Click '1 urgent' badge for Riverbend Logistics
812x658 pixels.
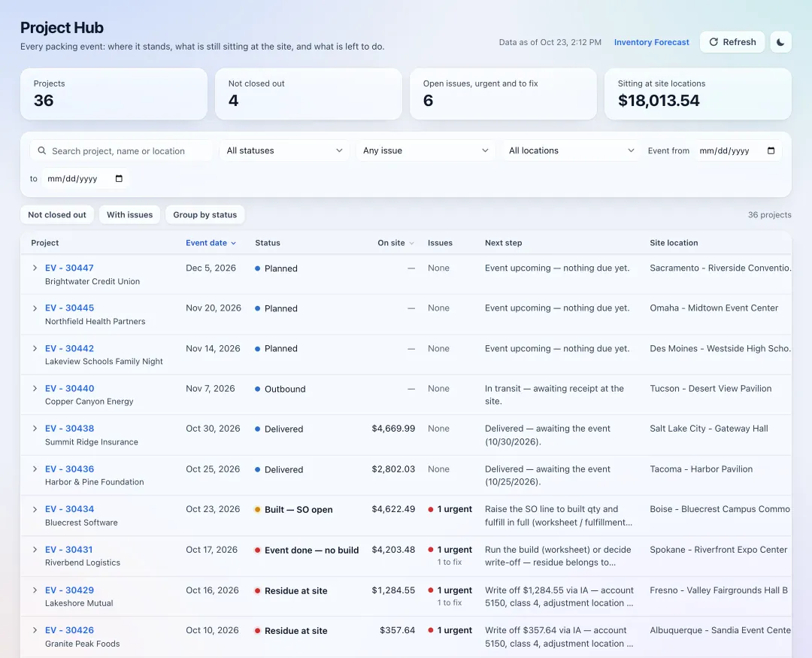[x=450, y=550]
